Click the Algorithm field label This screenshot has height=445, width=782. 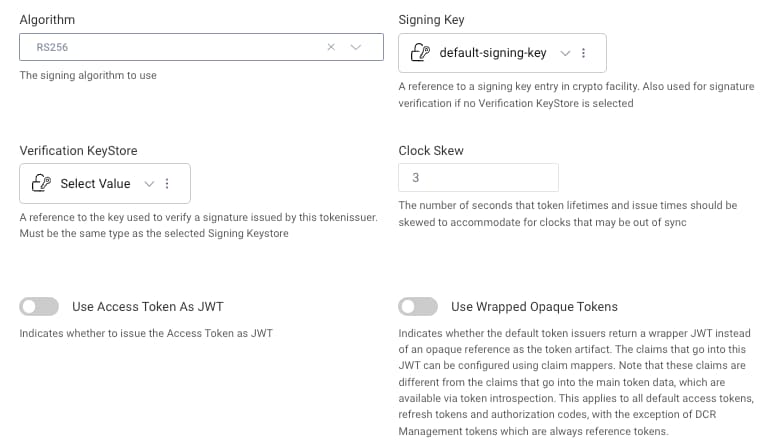tap(47, 19)
